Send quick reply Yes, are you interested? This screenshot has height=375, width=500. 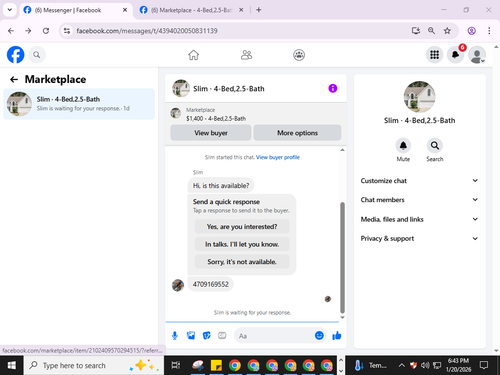(x=242, y=227)
